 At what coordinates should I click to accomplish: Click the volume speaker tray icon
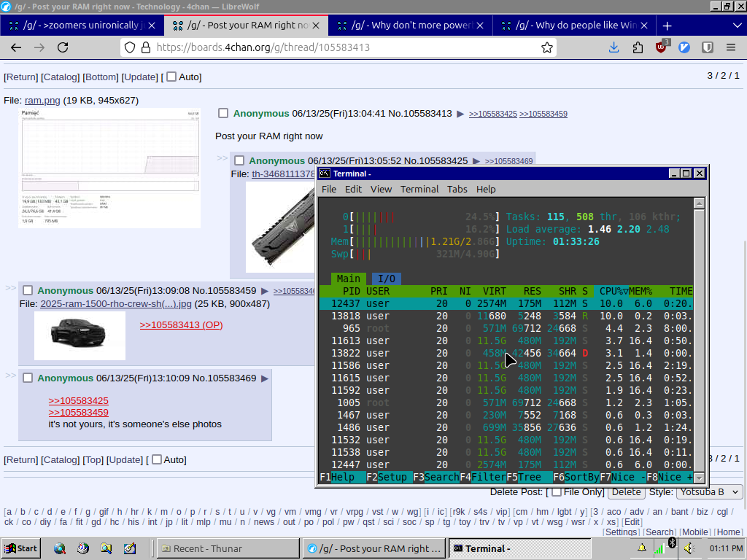pos(689,548)
